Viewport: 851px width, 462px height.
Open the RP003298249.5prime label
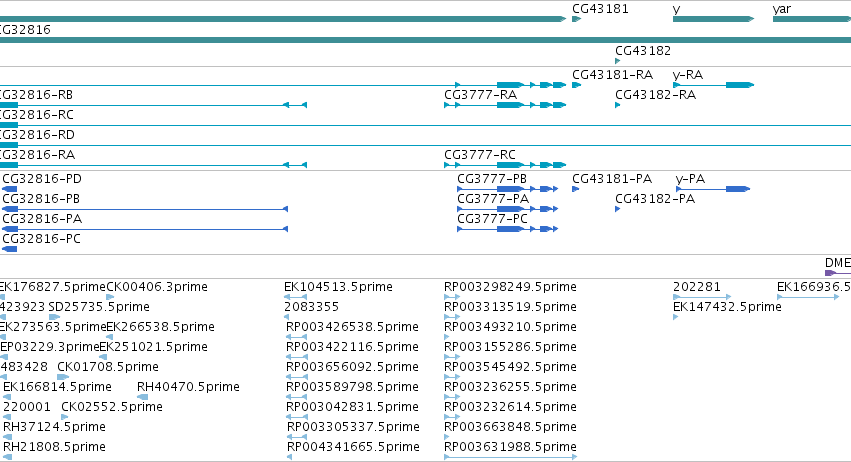tap(510, 287)
